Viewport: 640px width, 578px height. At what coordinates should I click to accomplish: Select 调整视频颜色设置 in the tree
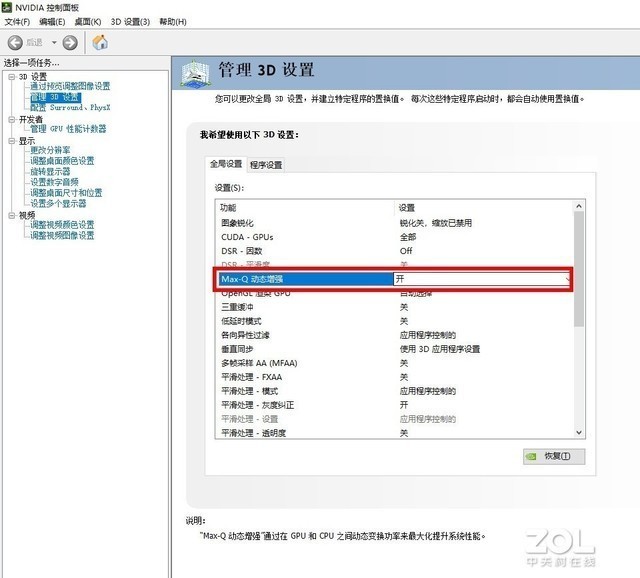[x=62, y=225]
